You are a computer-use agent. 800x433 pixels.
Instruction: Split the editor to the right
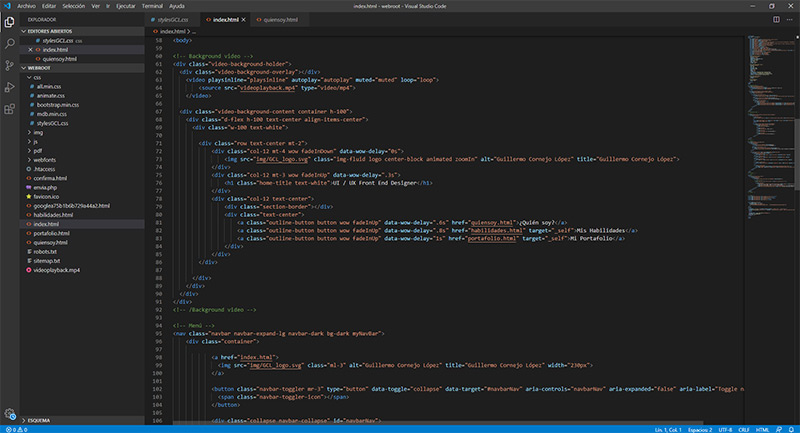click(777, 19)
